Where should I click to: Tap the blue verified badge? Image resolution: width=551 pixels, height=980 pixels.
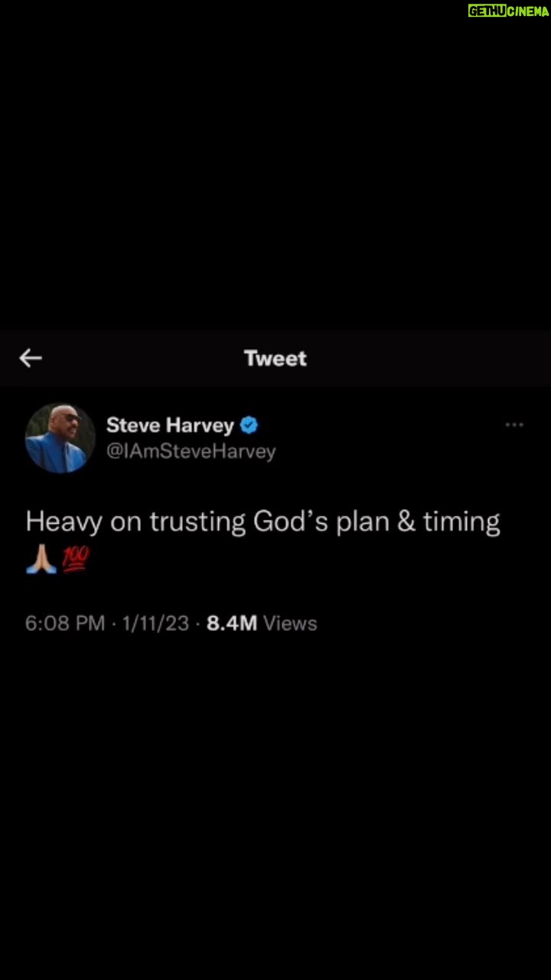click(x=249, y=425)
